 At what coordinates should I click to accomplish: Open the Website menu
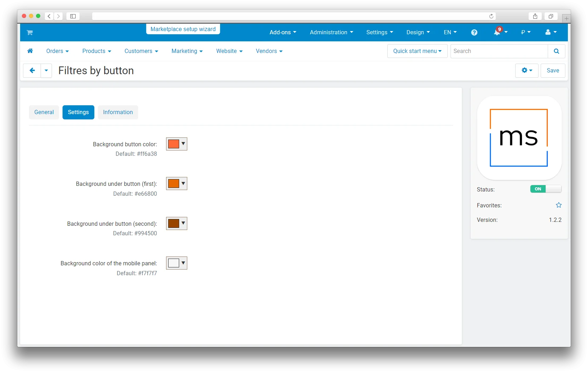(229, 51)
